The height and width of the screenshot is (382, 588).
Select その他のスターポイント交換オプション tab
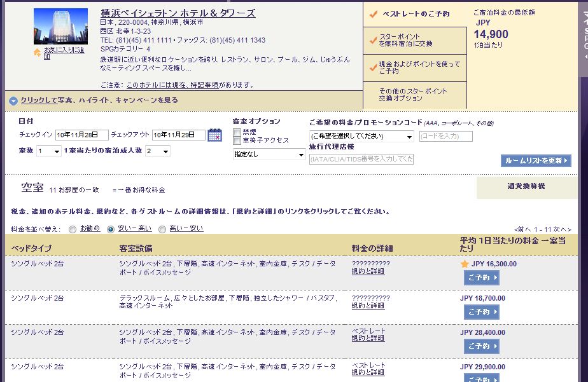415,95
